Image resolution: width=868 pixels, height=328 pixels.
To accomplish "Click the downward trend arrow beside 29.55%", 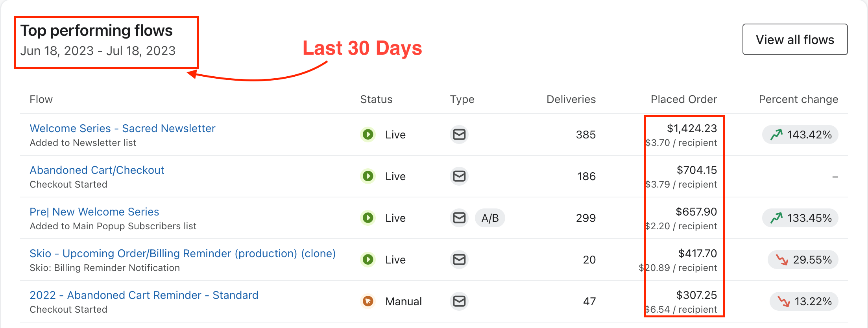I will tap(782, 260).
